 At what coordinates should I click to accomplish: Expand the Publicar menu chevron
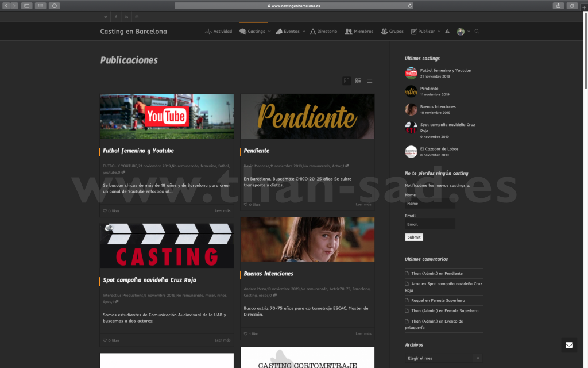(x=439, y=32)
